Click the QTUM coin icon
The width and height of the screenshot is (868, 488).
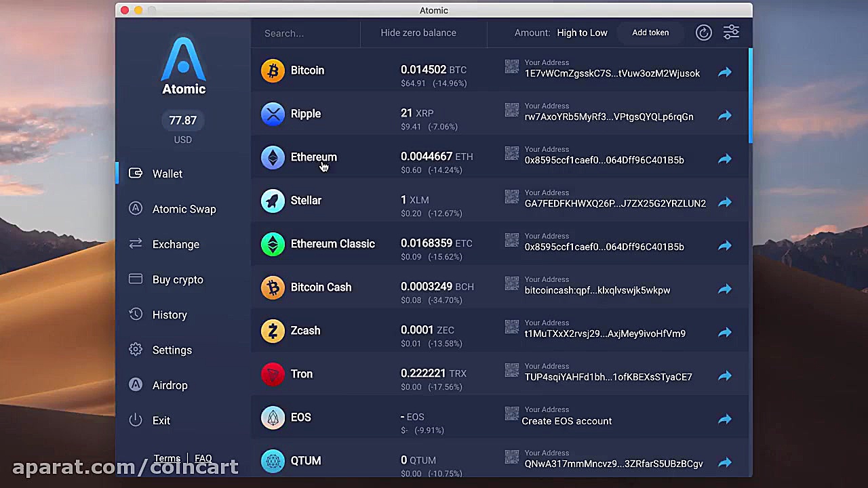[273, 461]
